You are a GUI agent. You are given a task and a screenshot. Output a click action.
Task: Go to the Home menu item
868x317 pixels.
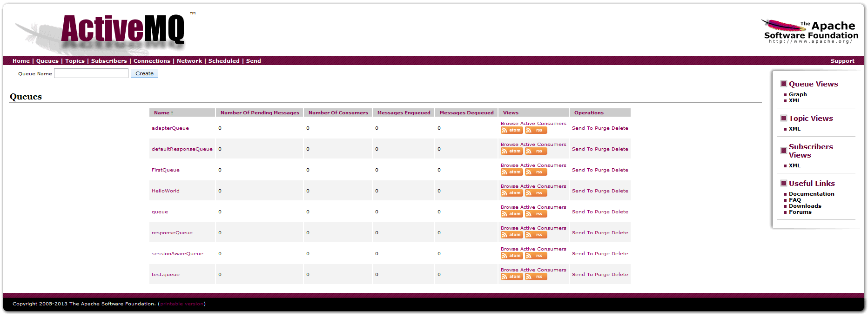pos(21,61)
